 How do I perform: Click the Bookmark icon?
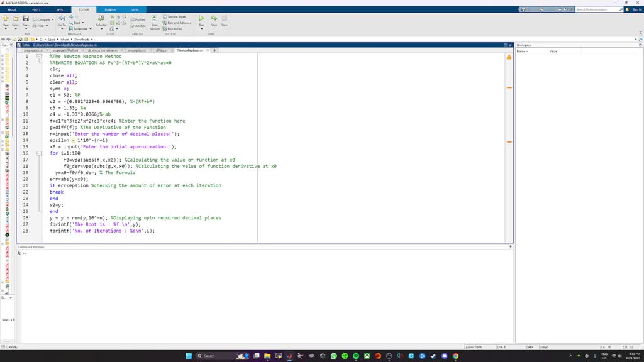(71, 29)
